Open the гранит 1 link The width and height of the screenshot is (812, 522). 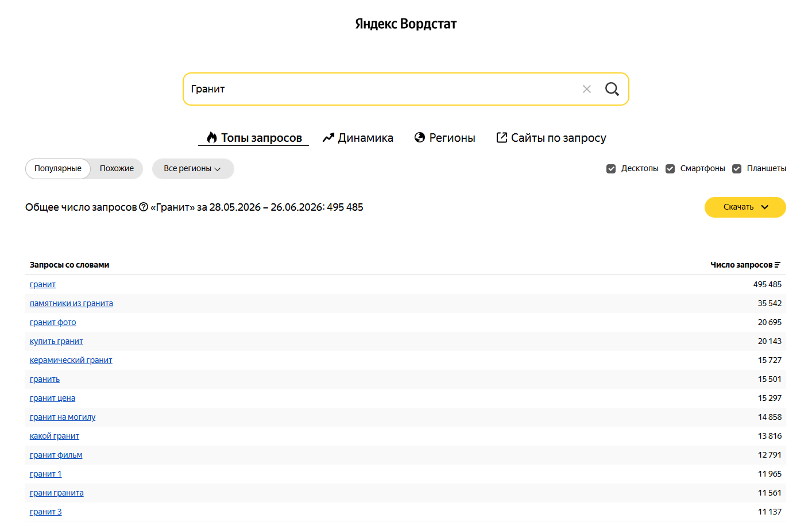tap(45, 474)
